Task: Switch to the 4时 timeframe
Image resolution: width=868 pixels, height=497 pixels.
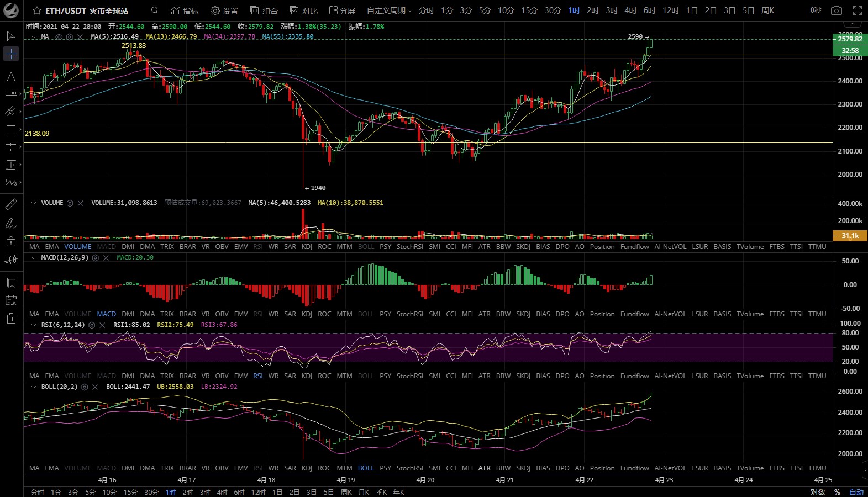Action: [x=630, y=10]
